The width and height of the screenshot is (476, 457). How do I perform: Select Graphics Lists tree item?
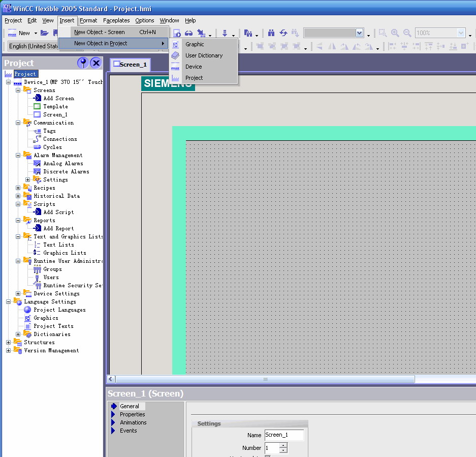point(65,253)
